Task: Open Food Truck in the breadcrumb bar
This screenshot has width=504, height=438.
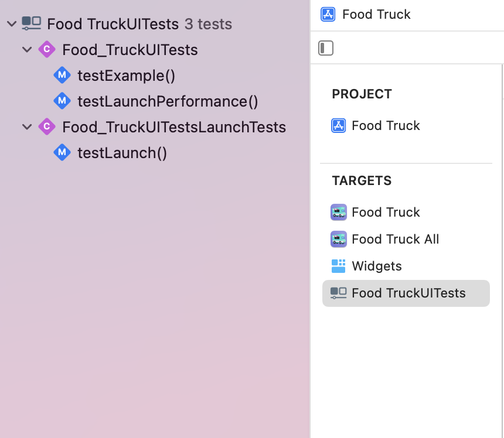Action: (376, 15)
